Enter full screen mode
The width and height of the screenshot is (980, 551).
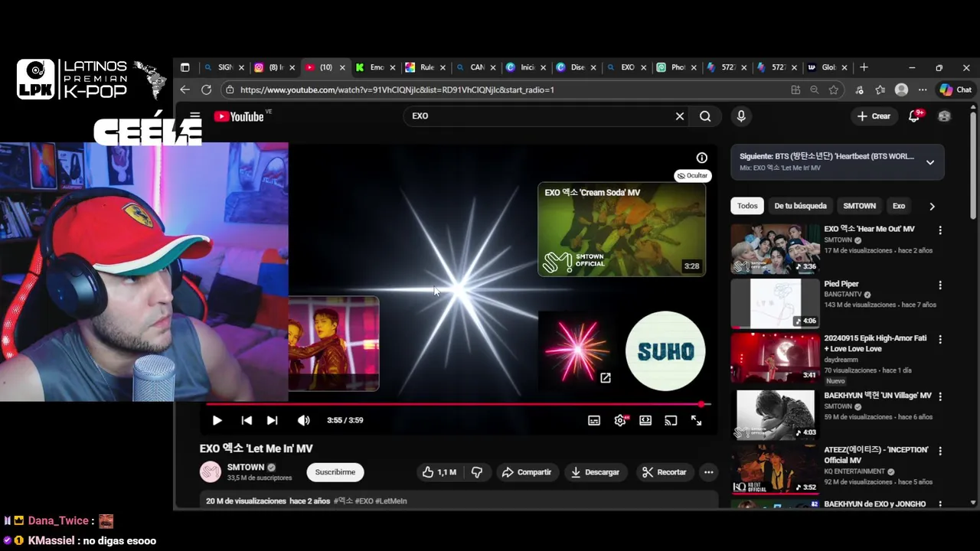[696, 420]
